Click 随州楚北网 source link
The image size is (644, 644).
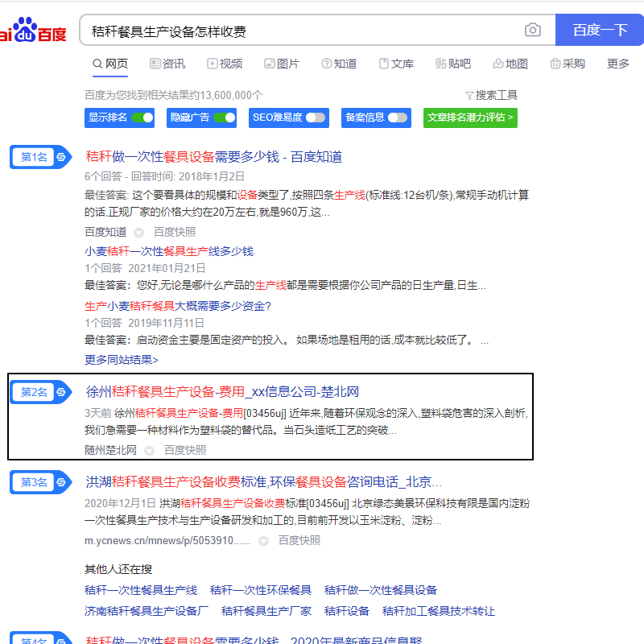(x=111, y=451)
